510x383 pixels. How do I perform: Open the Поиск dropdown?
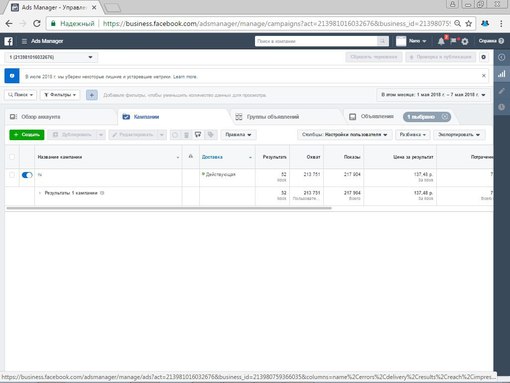tap(21, 95)
